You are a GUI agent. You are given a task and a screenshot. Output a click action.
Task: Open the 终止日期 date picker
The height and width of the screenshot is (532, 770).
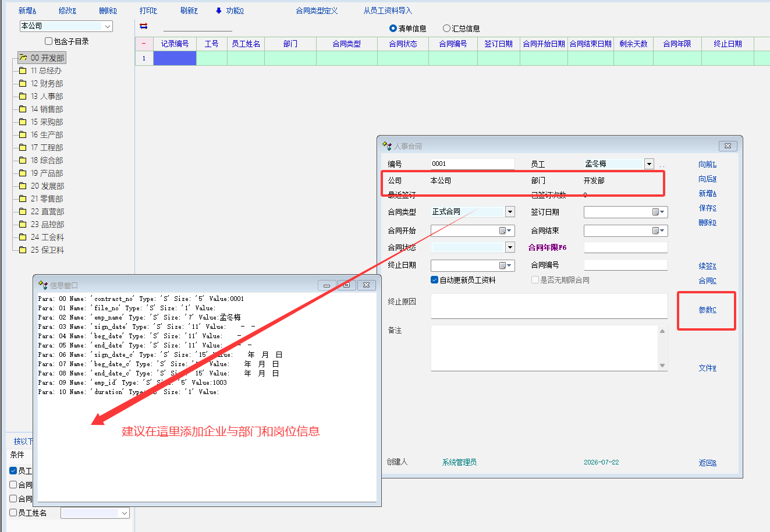tap(506, 265)
